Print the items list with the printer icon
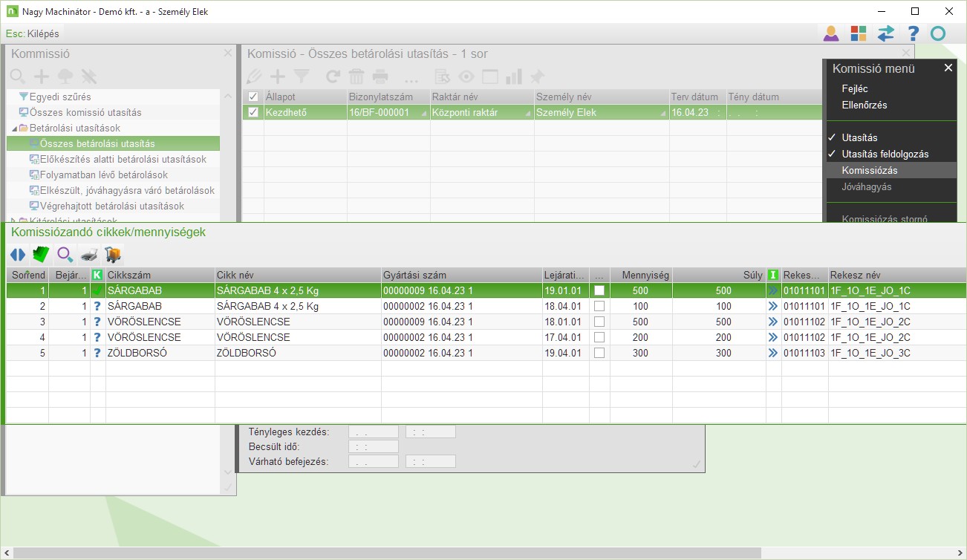Viewport: 967px width, 560px height. 89,255
